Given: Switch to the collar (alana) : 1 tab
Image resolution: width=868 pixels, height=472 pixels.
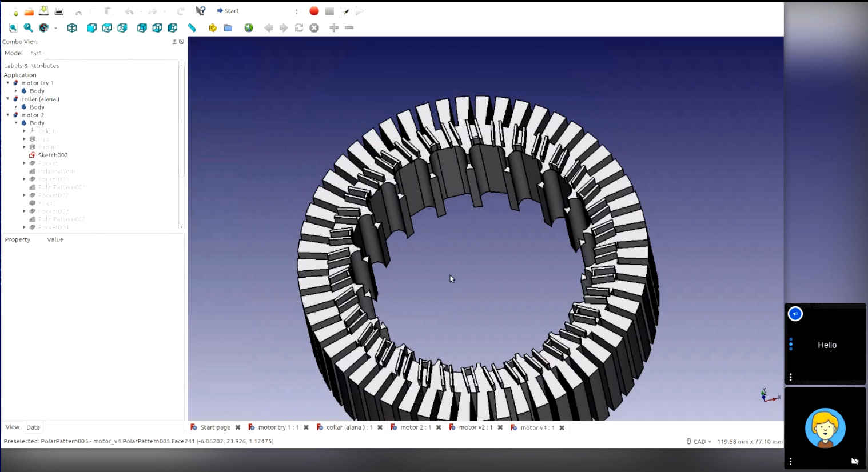Looking at the screenshot, I should pos(349,427).
